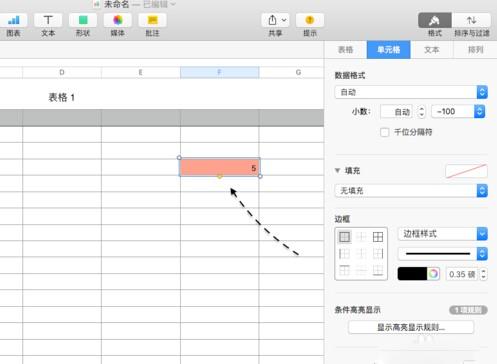Switch to the 文本 inspector tab
The width and height of the screenshot is (497, 364).
432,50
